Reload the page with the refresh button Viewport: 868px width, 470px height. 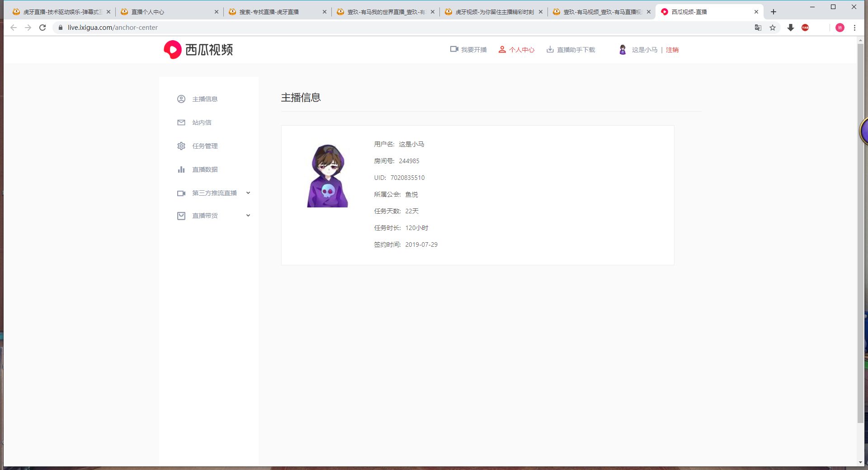42,28
